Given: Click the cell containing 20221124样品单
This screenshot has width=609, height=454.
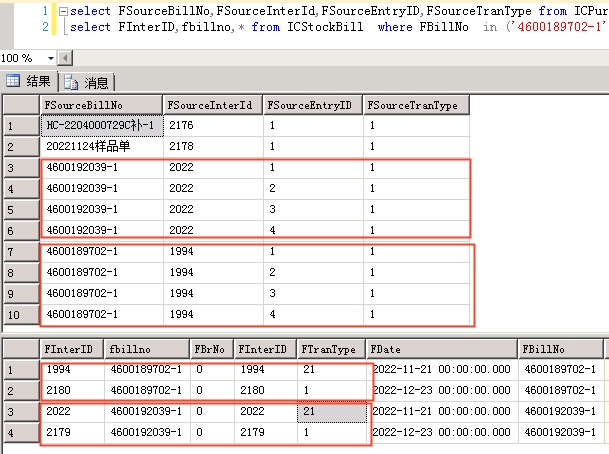Looking at the screenshot, I should point(100,146).
